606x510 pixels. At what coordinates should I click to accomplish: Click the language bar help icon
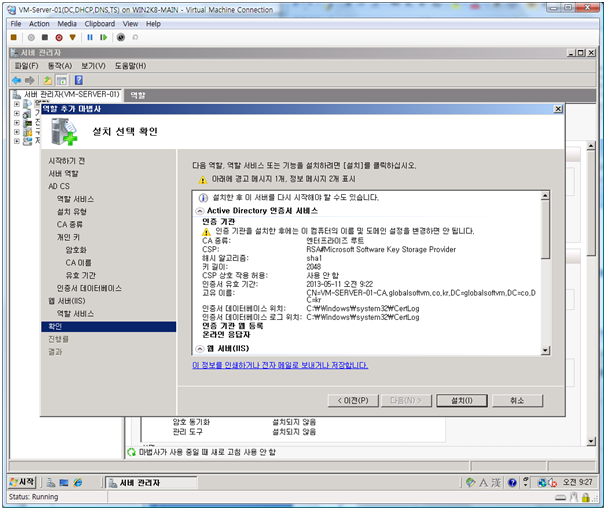(512, 483)
